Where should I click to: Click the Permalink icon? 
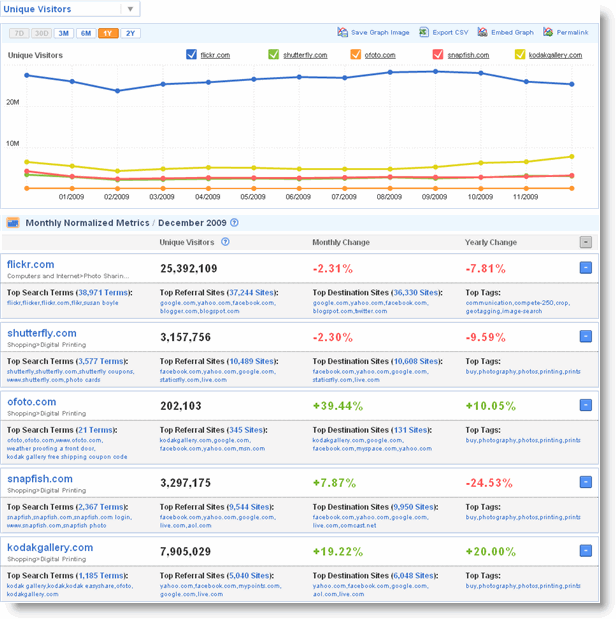pyautogui.click(x=548, y=32)
